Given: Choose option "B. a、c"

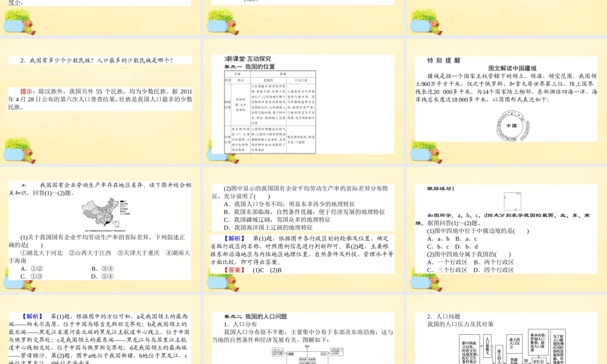Looking at the screenshot, I should tap(466, 238).
